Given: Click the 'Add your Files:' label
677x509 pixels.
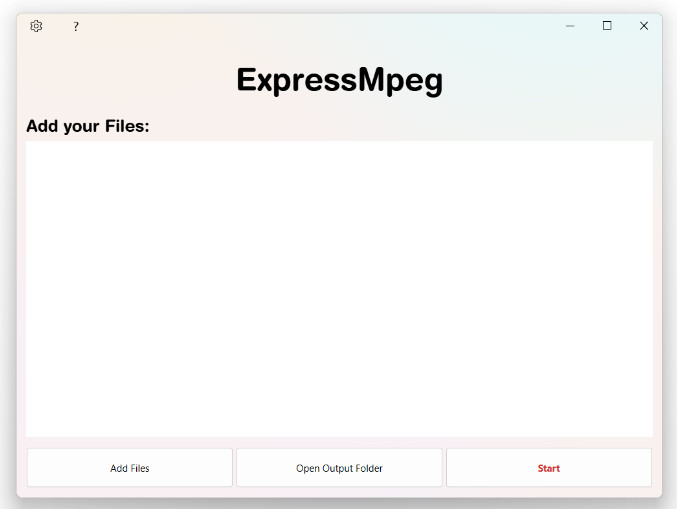Looking at the screenshot, I should (88, 126).
